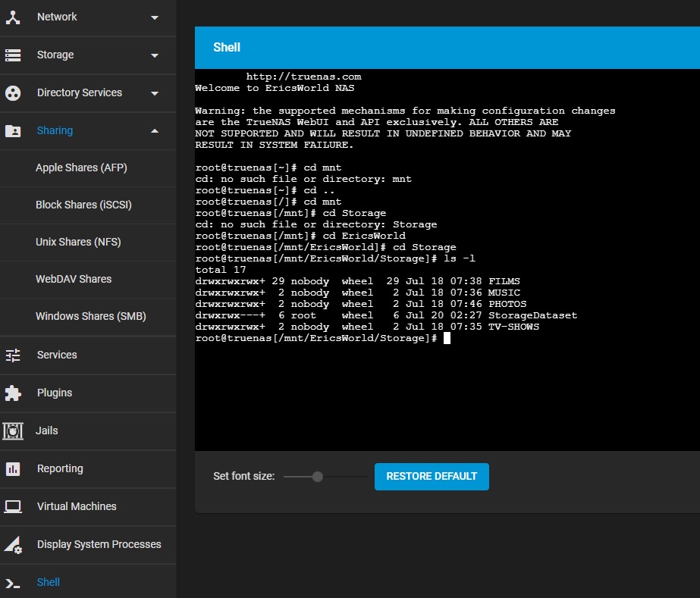The image size is (700, 598).
Task: Collapse the Sharing menu arrow
Action: click(155, 131)
